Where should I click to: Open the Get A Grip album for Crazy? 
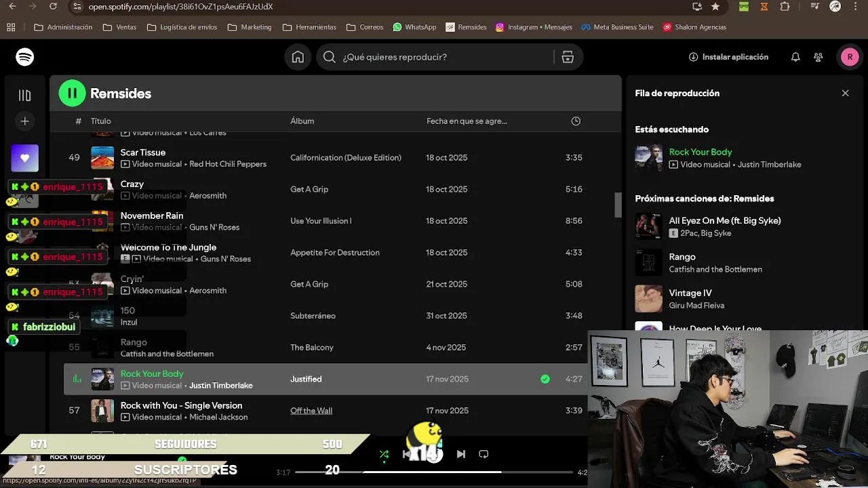[x=309, y=189]
